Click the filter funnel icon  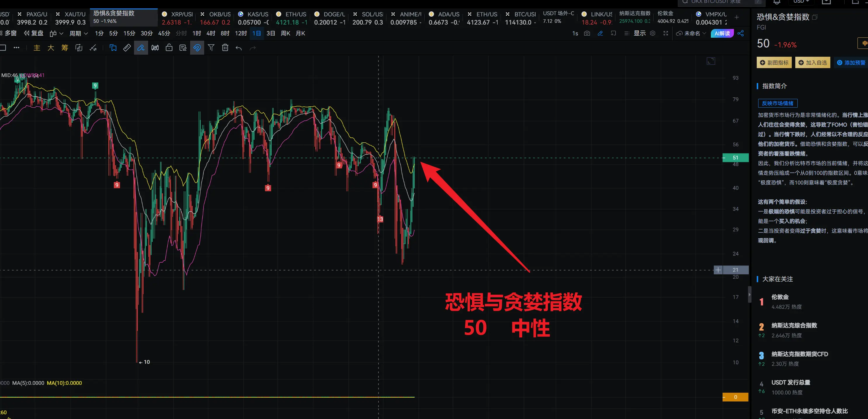click(x=211, y=48)
